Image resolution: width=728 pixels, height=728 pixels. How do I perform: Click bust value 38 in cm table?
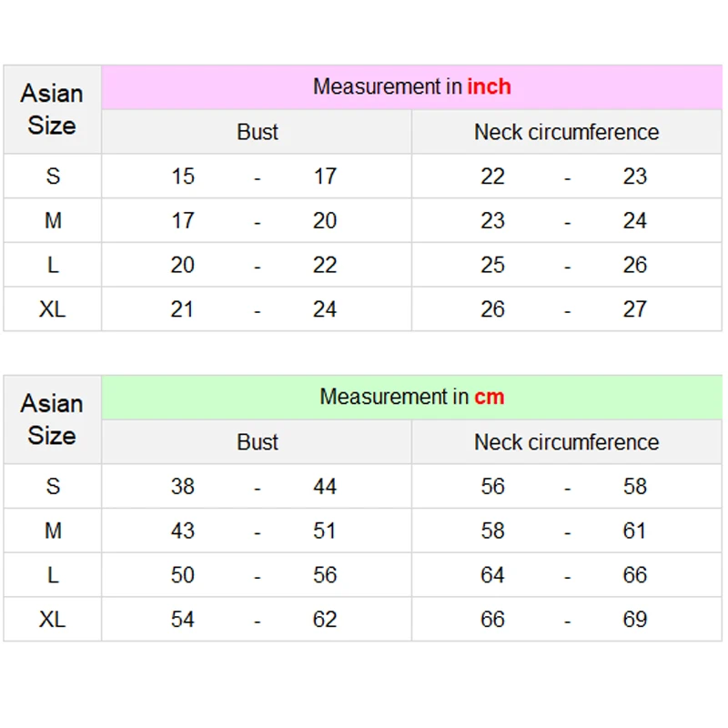coord(183,487)
